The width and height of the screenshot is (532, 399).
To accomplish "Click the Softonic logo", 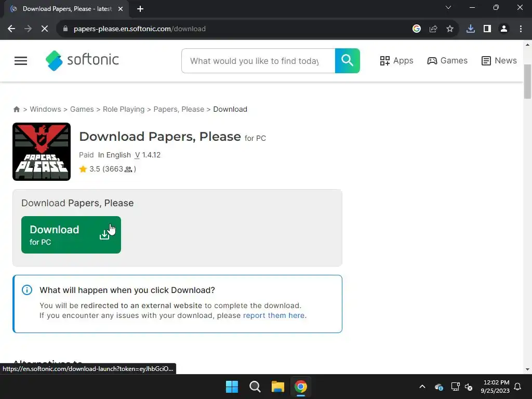I will point(82,60).
